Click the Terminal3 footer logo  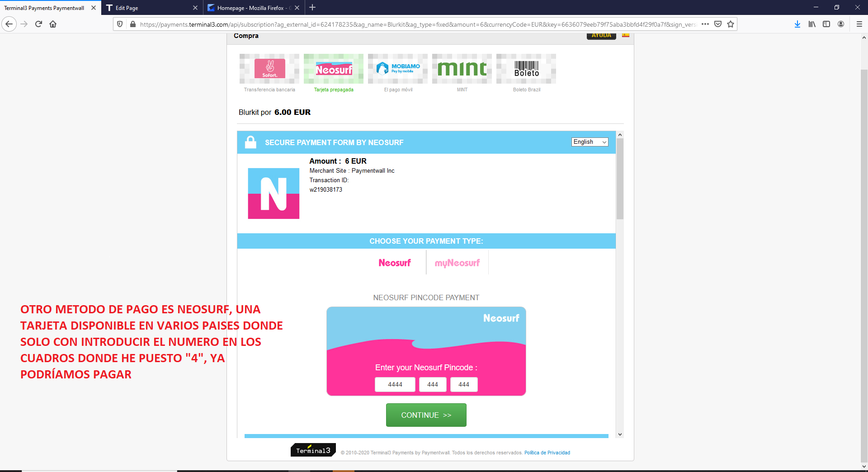(x=313, y=450)
